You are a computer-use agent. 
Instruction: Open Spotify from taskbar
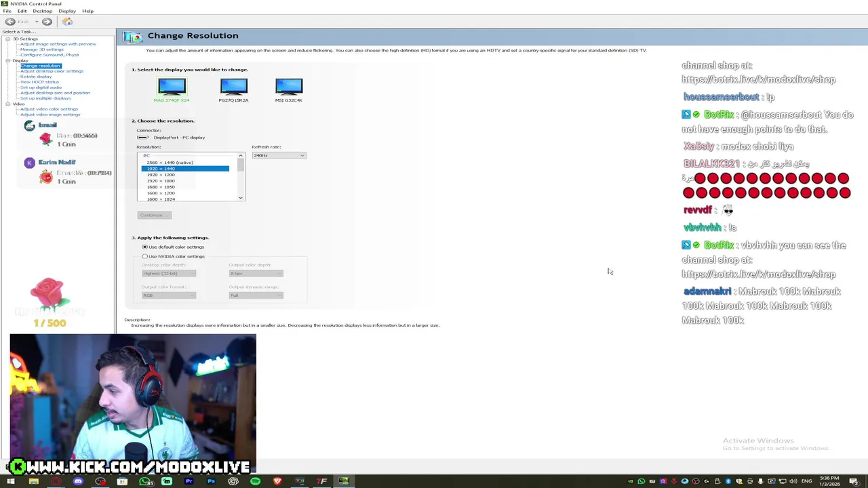(255, 481)
